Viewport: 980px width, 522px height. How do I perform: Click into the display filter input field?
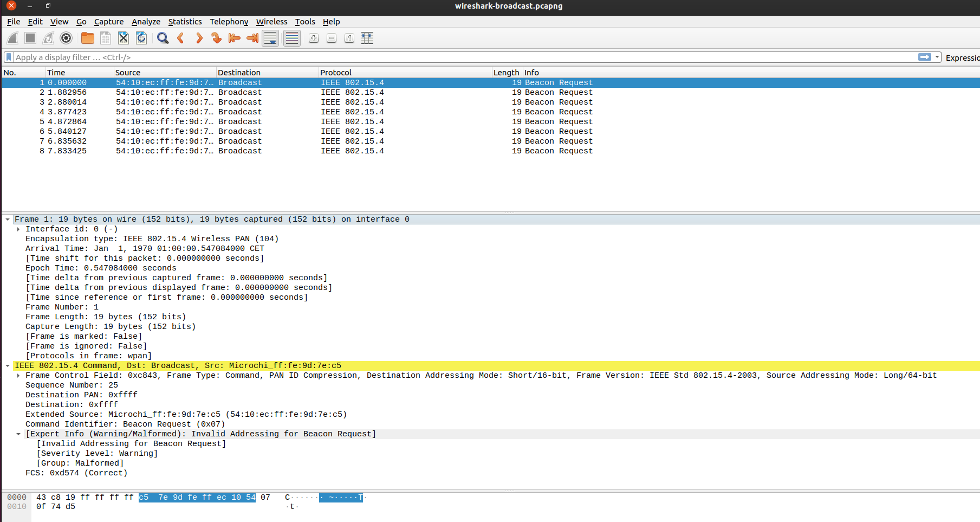(433, 57)
